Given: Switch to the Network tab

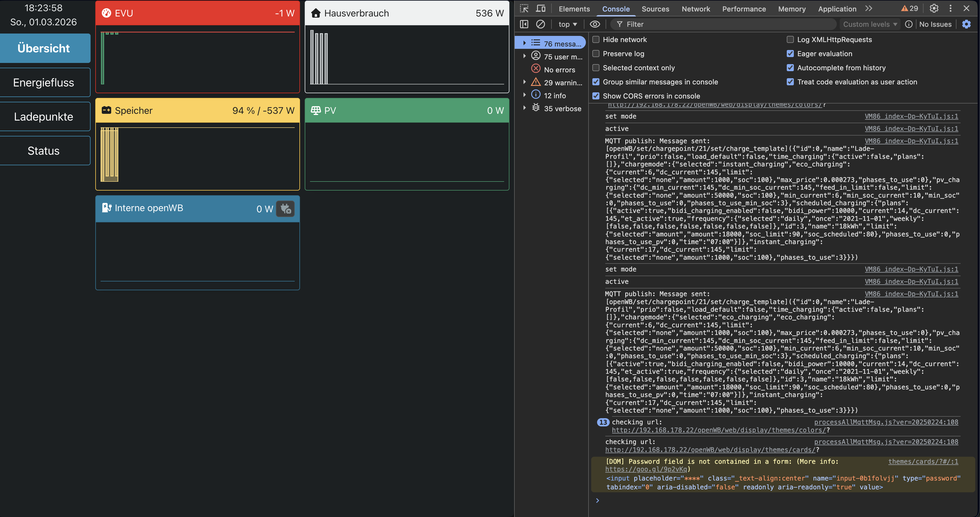Looking at the screenshot, I should (695, 9).
